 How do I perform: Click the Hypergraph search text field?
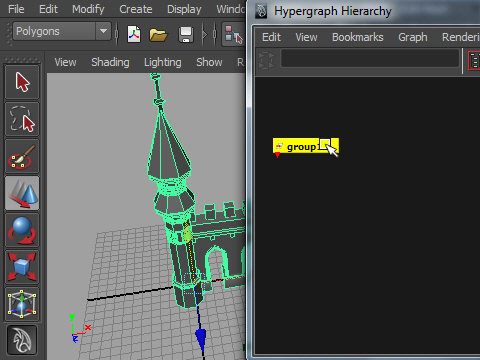(x=370, y=58)
